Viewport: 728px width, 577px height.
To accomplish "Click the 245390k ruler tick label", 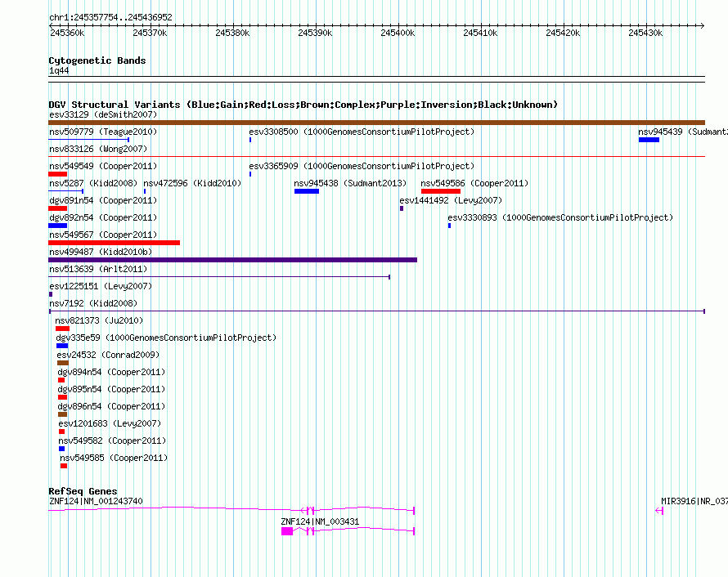I will click(315, 33).
